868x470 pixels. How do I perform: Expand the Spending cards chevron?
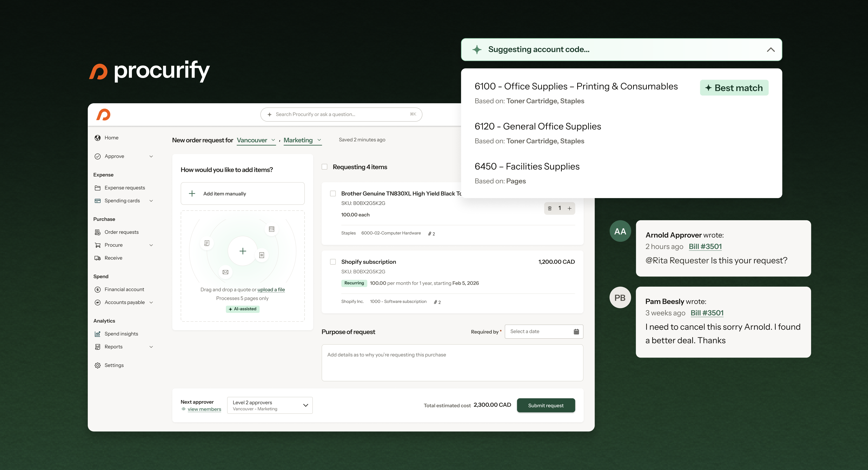(151, 201)
